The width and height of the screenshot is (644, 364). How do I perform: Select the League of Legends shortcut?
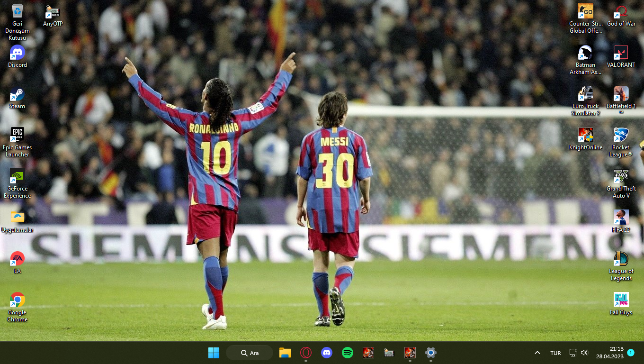click(621, 266)
